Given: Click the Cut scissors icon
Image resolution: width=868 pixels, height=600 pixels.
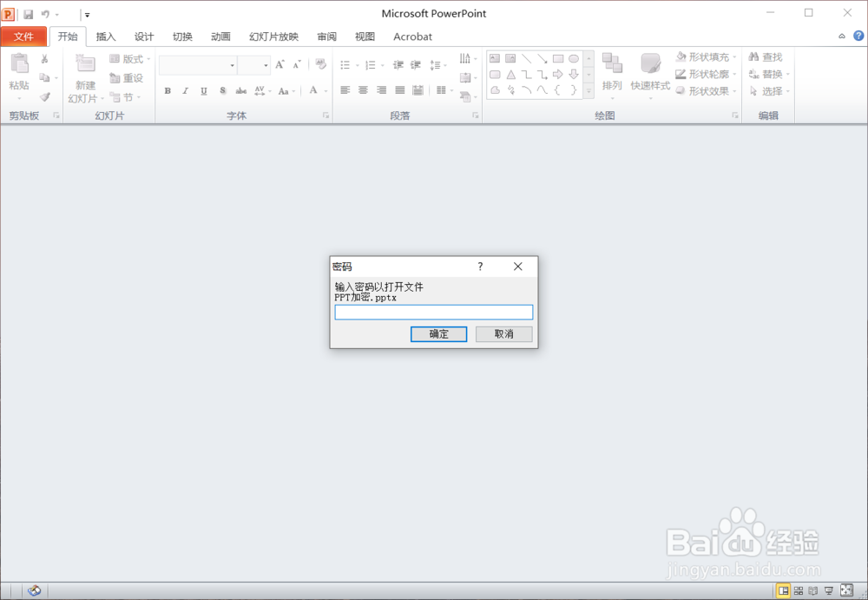Looking at the screenshot, I should (x=45, y=59).
